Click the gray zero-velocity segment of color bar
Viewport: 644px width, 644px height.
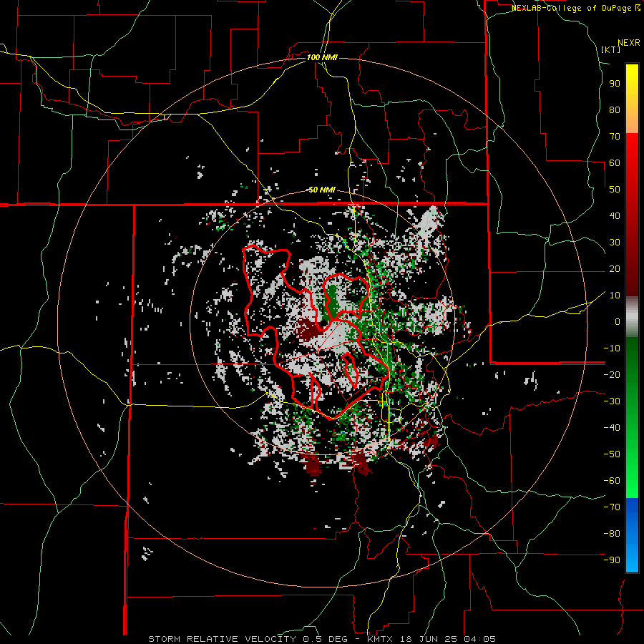click(632, 317)
